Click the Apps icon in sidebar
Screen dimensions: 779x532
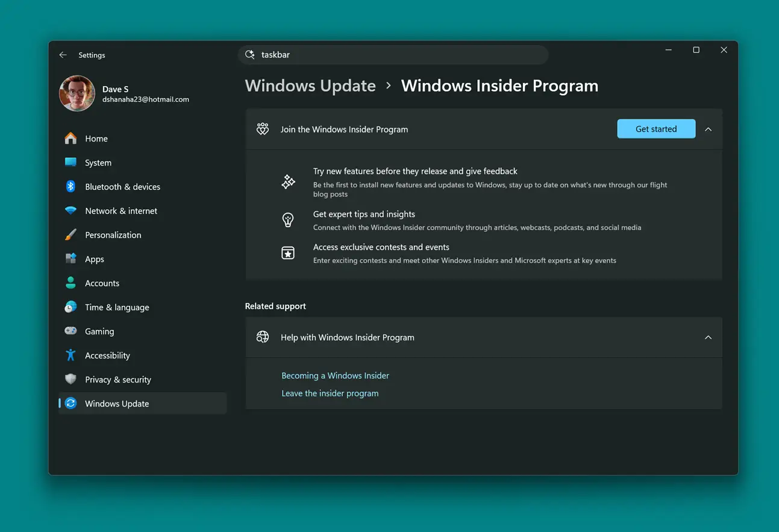(x=70, y=259)
